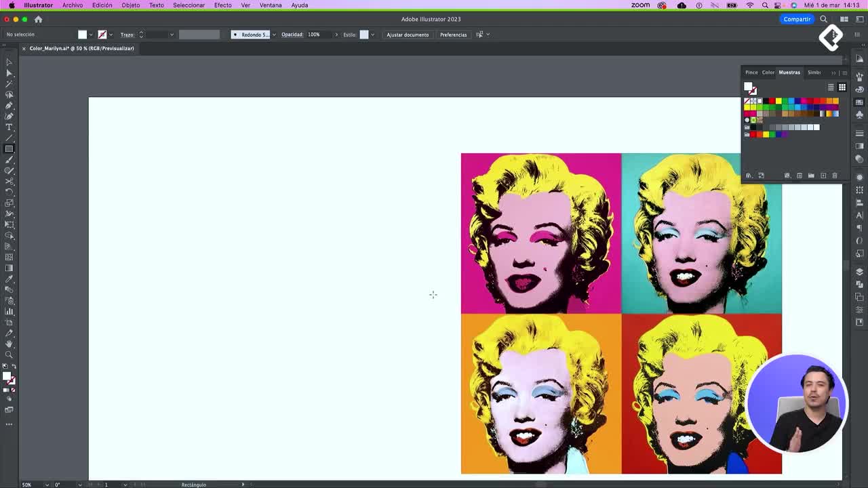Open the Ayuda menu

click(x=299, y=5)
